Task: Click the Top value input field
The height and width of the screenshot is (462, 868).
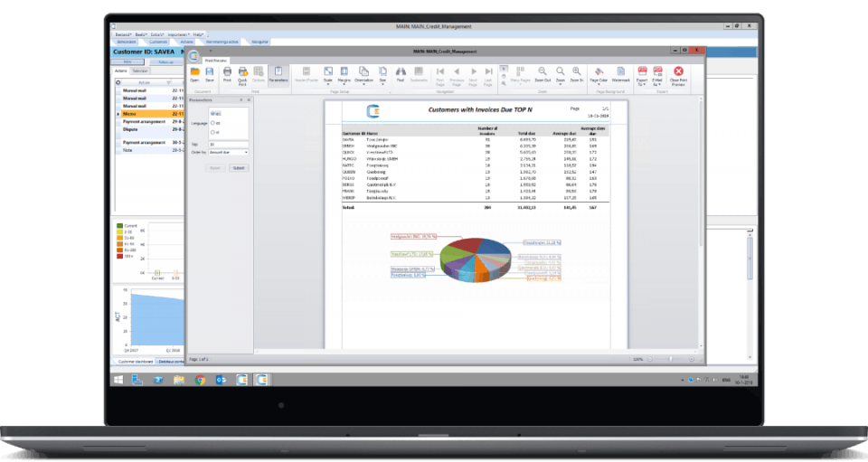Action: [229, 145]
